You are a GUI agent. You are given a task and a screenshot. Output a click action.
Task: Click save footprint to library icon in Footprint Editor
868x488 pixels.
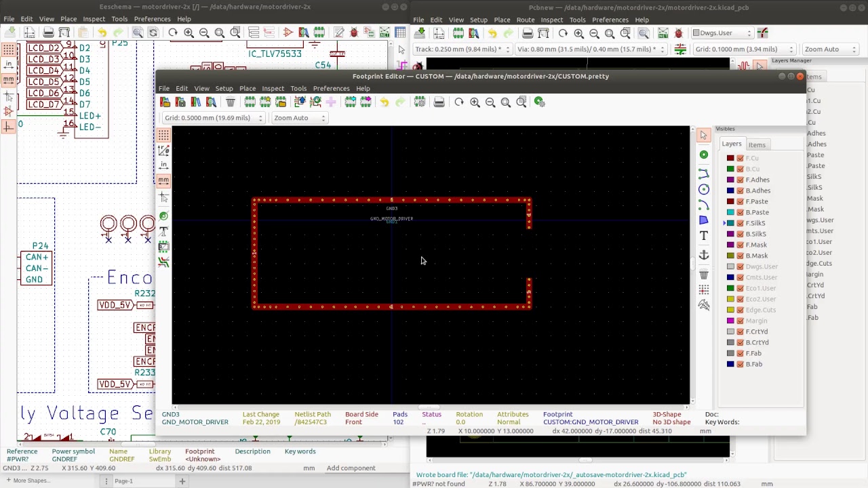tap(180, 102)
